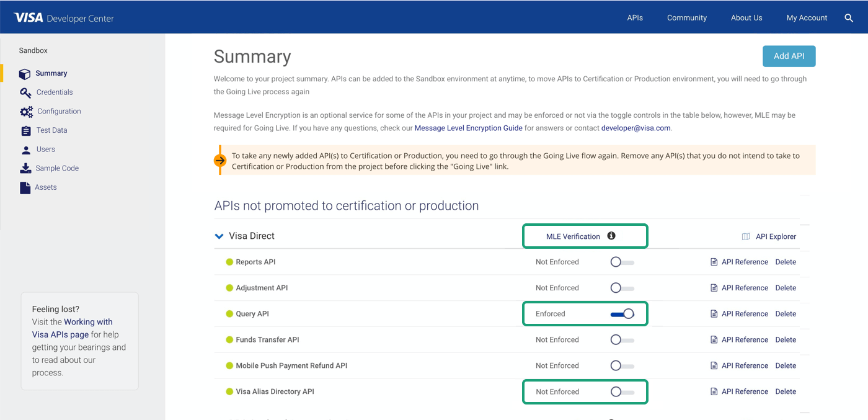Screen dimensions: 868x420
Task: Click document icon in Mobile Push Payment Refund row
Action: pyautogui.click(x=714, y=366)
